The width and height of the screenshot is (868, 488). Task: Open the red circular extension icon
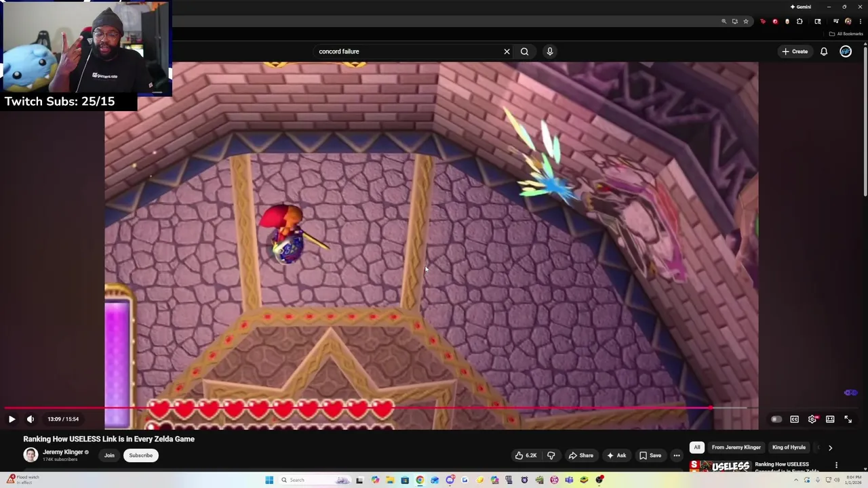[x=775, y=22]
